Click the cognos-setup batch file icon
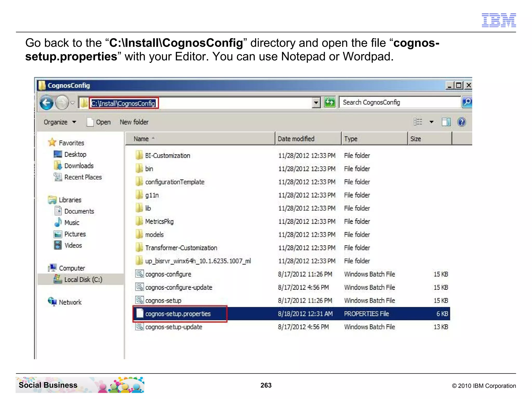The image size is (532, 399). click(139, 300)
